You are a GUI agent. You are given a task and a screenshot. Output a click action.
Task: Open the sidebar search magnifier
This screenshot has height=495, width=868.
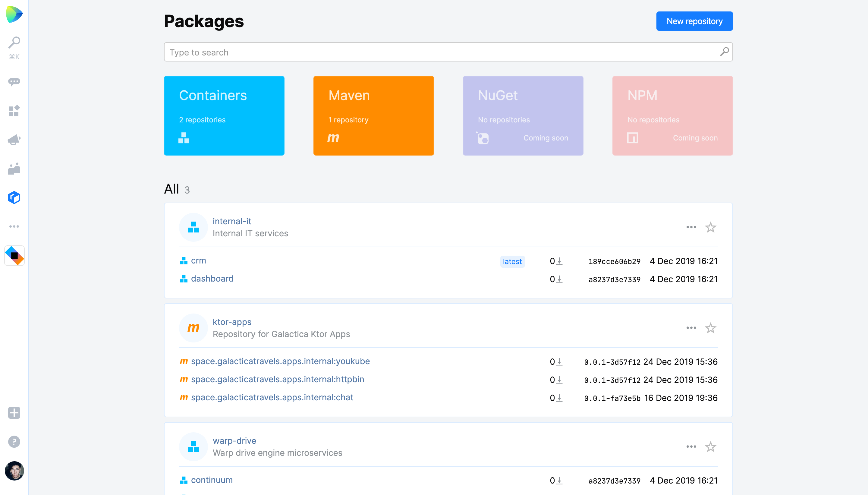coord(14,43)
